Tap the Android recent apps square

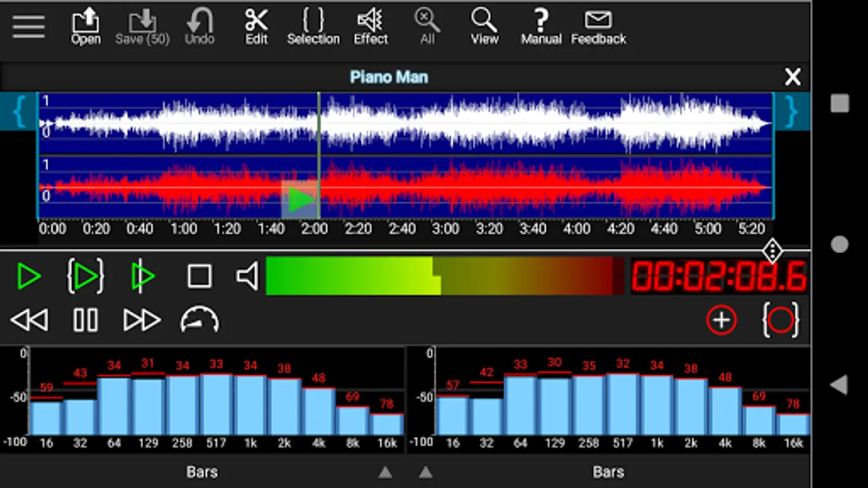click(x=840, y=103)
